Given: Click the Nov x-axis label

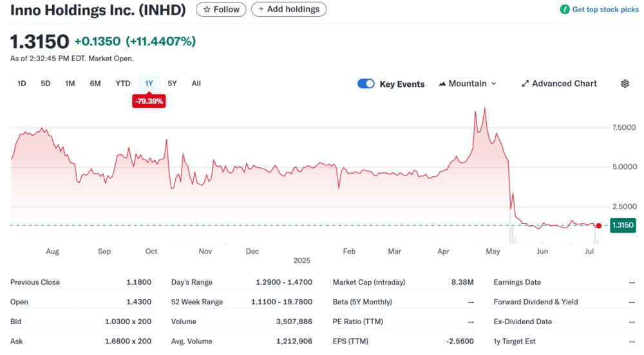Looking at the screenshot, I should pyautogui.click(x=205, y=251).
